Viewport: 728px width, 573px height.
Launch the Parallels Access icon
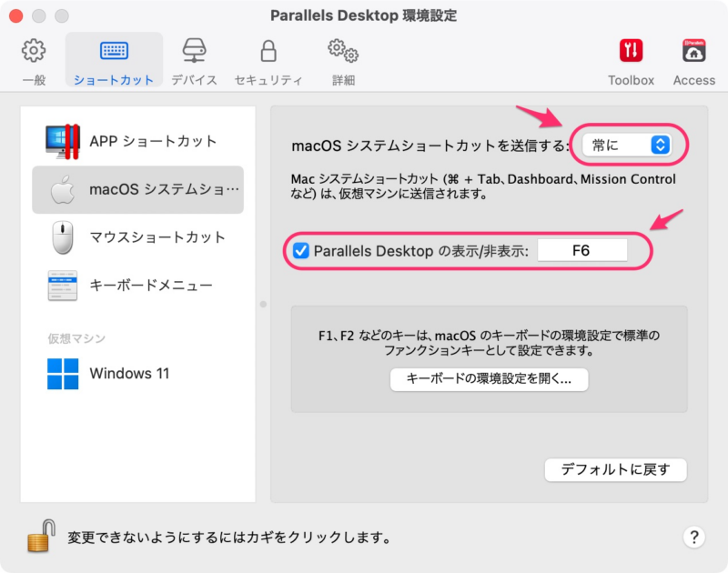(x=694, y=51)
